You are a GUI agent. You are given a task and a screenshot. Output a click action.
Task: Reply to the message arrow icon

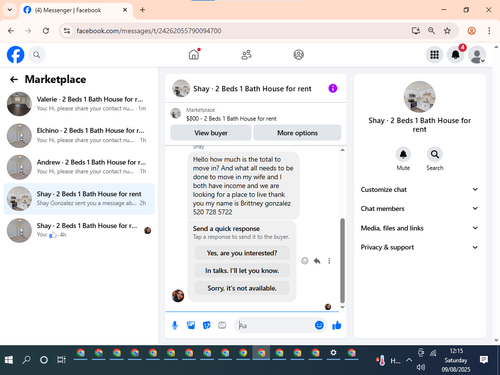[317, 261]
